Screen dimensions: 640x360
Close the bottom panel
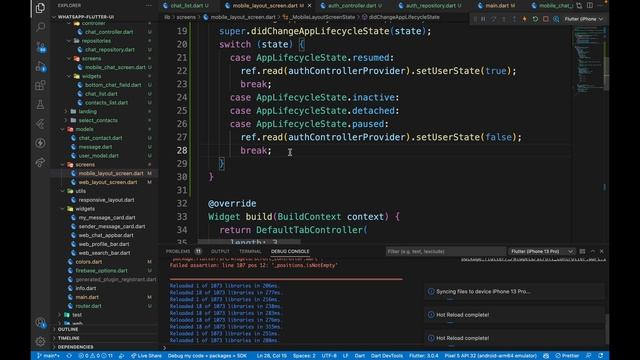(x=602, y=251)
